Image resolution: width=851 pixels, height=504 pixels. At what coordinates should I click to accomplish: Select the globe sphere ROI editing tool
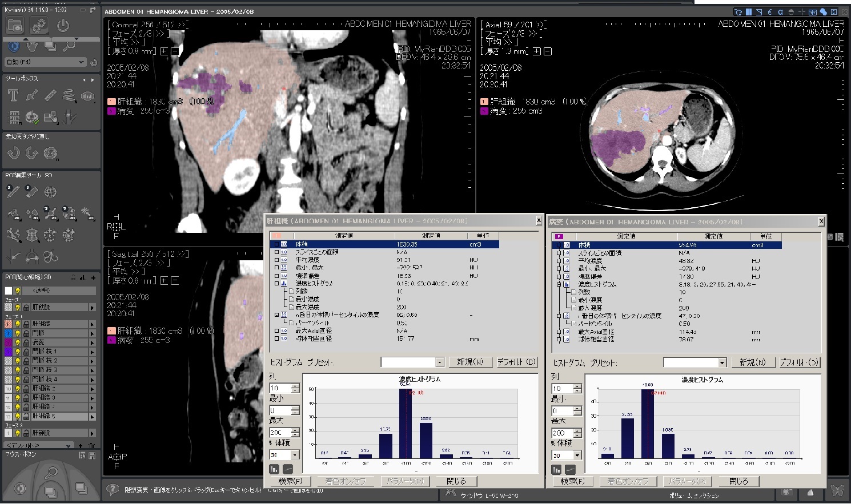point(50,192)
